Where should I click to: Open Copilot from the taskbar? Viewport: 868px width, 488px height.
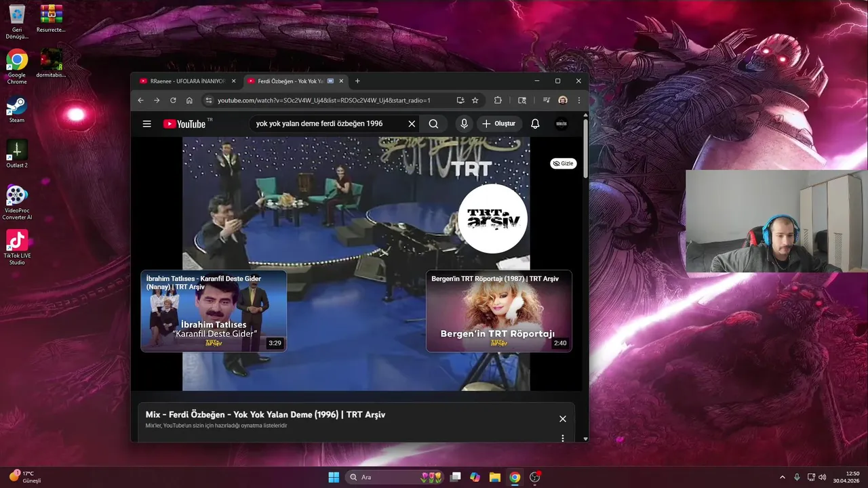[x=475, y=477]
